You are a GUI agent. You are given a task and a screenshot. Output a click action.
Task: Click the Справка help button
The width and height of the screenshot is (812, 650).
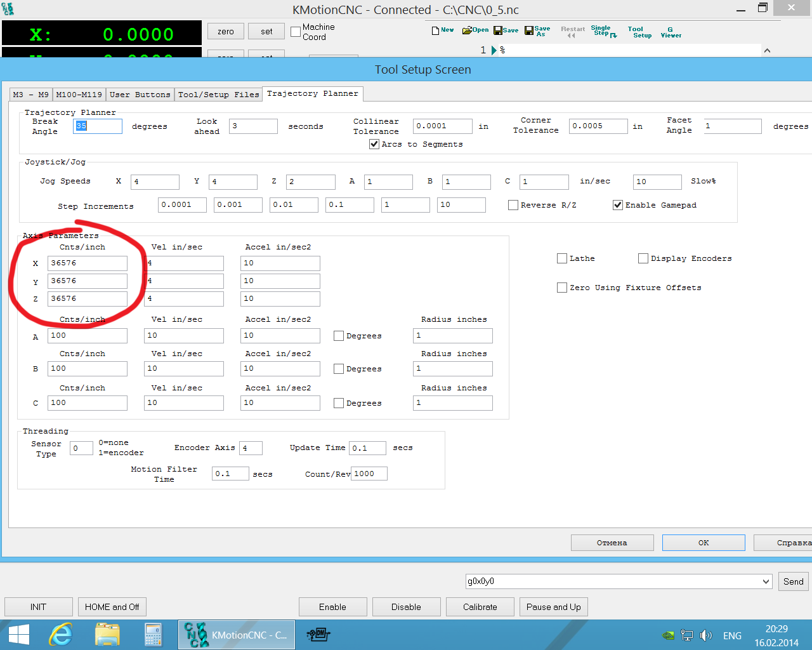pyautogui.click(x=783, y=543)
